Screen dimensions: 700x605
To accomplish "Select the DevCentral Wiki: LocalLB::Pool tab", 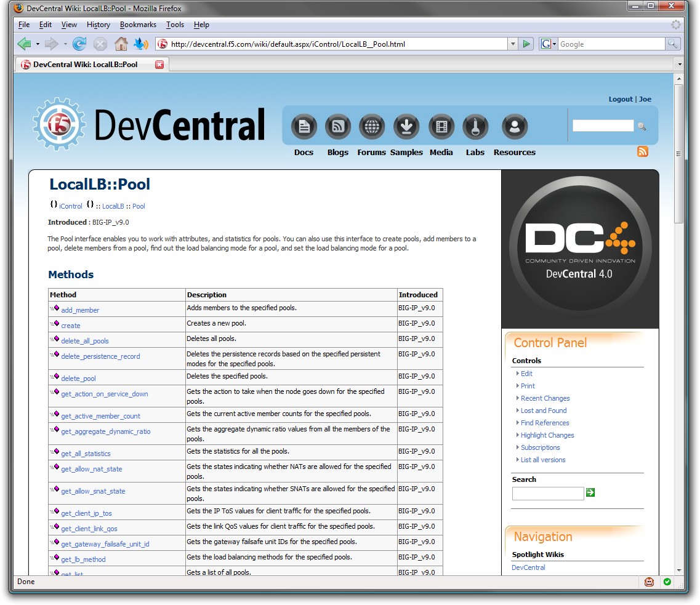I will (x=91, y=65).
